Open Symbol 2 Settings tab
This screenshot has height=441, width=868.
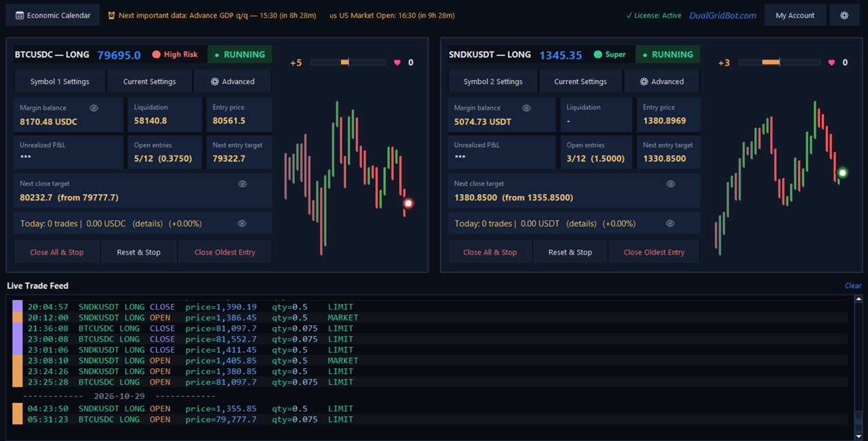point(493,81)
